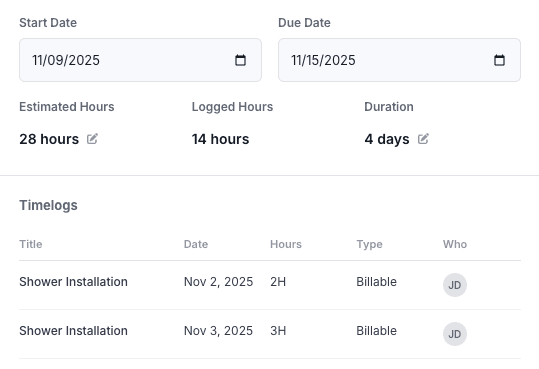The height and width of the screenshot is (369, 539).
Task: Click the Who column header
Action: pyautogui.click(x=455, y=244)
